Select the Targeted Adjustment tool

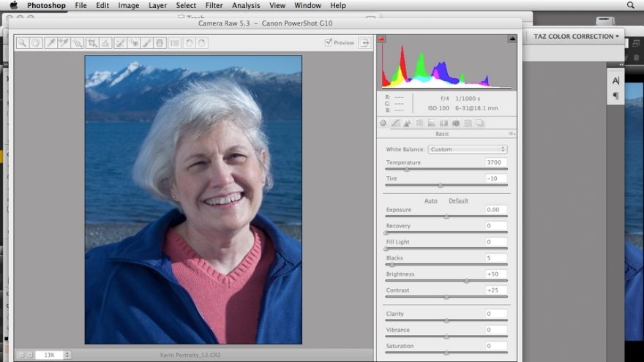(78, 42)
